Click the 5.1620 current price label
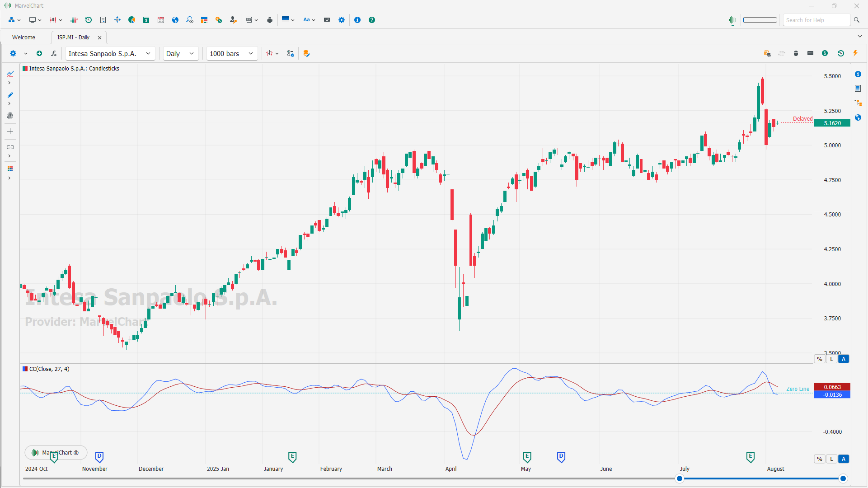 click(x=832, y=123)
